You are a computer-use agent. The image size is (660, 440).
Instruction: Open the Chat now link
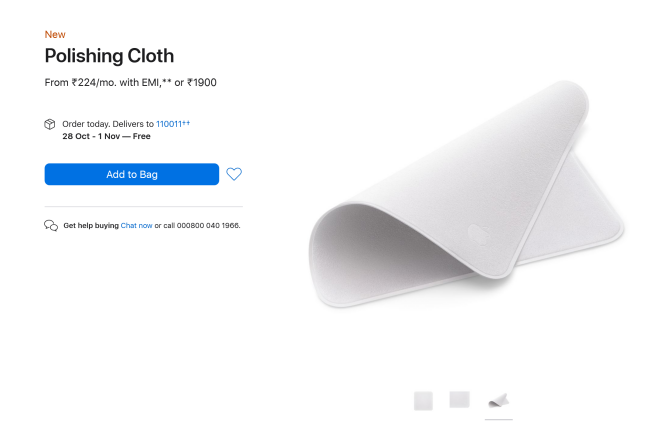(x=137, y=226)
